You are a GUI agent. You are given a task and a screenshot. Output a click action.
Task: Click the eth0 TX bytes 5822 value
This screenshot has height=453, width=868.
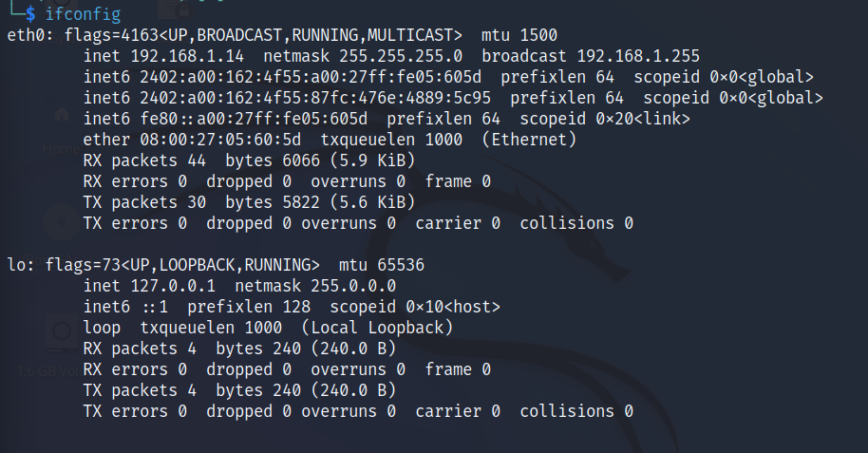click(301, 202)
